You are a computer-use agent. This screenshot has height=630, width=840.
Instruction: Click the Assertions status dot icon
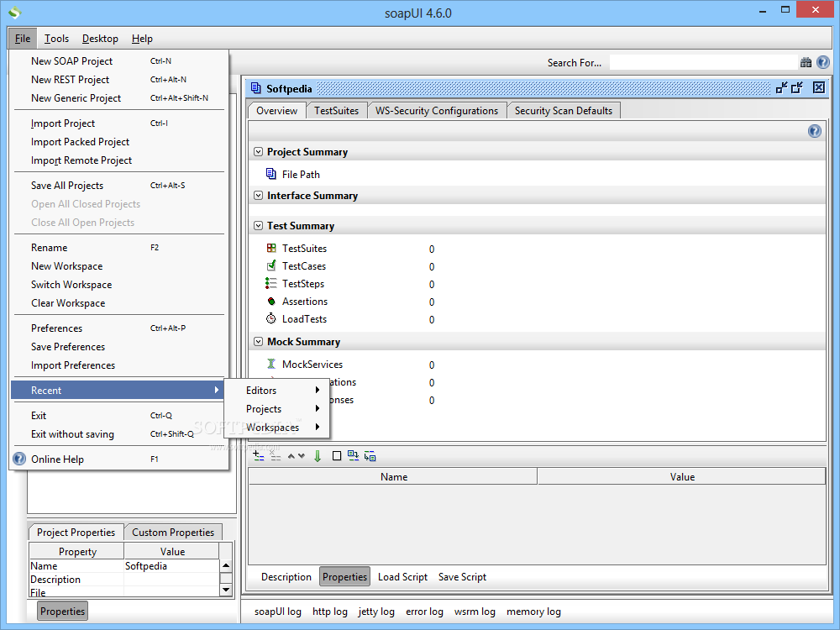[271, 301]
